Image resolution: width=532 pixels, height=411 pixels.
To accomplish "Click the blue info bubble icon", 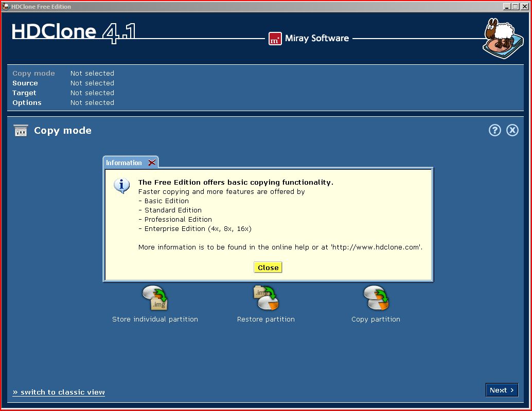I will tap(122, 186).
